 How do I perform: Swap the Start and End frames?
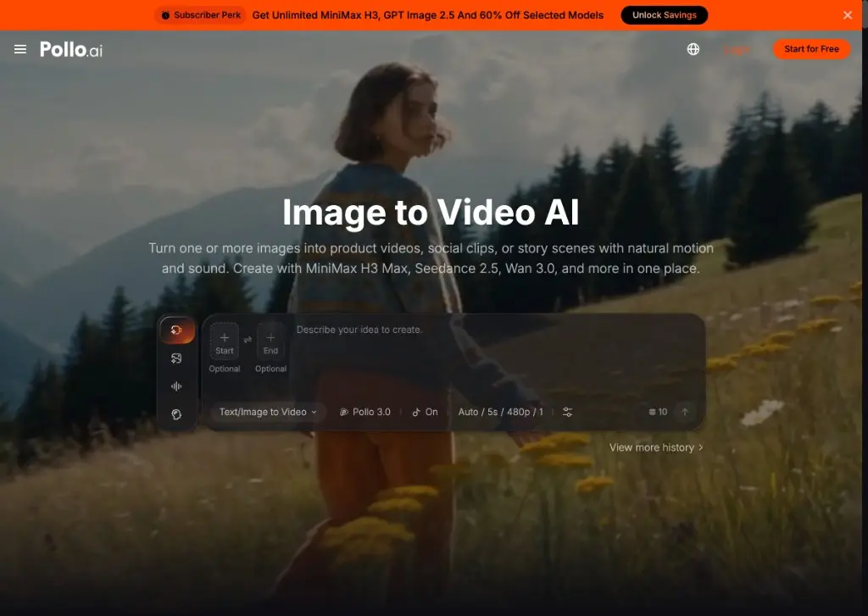pos(248,339)
